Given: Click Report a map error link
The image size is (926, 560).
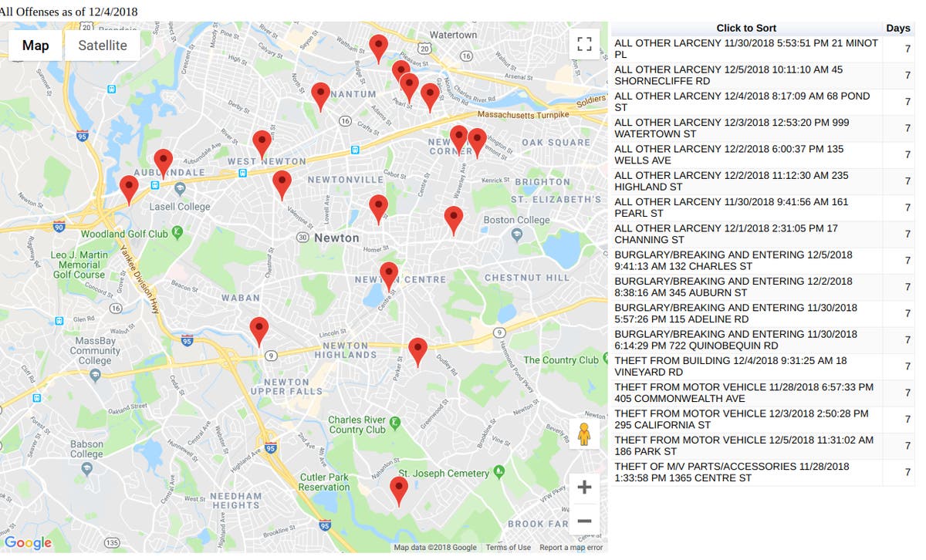Looking at the screenshot, I should pyautogui.click(x=571, y=548).
